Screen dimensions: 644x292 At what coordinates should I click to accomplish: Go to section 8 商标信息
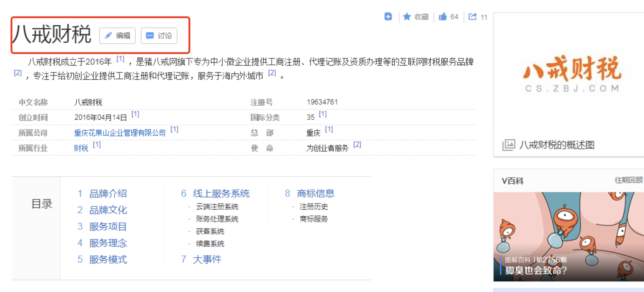click(315, 193)
